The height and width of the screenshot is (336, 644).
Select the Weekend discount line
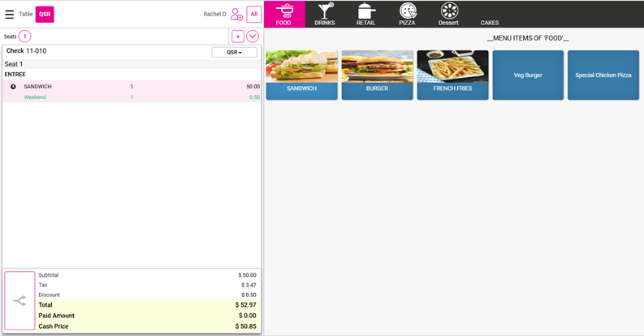(x=35, y=97)
